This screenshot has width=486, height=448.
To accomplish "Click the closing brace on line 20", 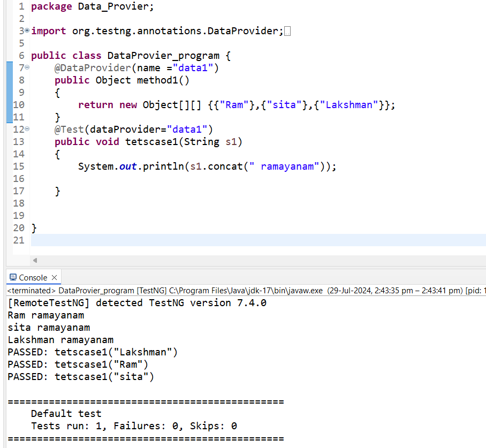I will point(34,228).
